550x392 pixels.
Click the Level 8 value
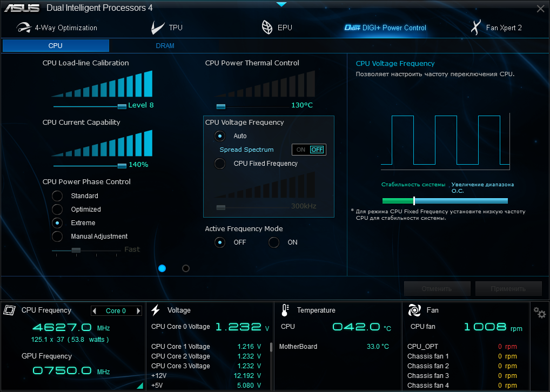pyautogui.click(x=141, y=105)
